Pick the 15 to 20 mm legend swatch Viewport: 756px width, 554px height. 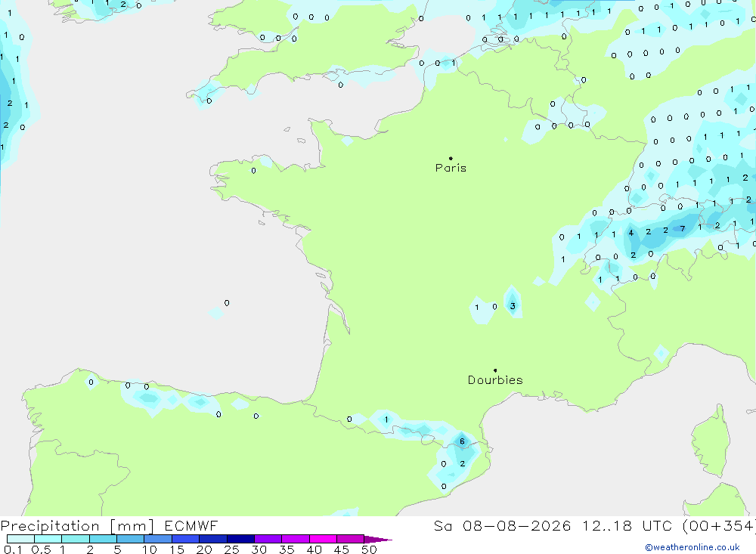186,539
